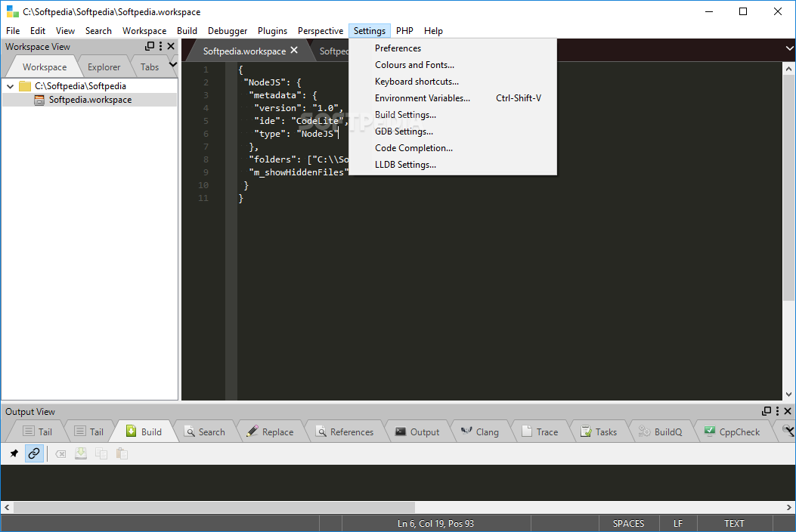Image resolution: width=796 pixels, height=532 pixels.
Task: Select the Build output tab
Action: tap(144, 432)
